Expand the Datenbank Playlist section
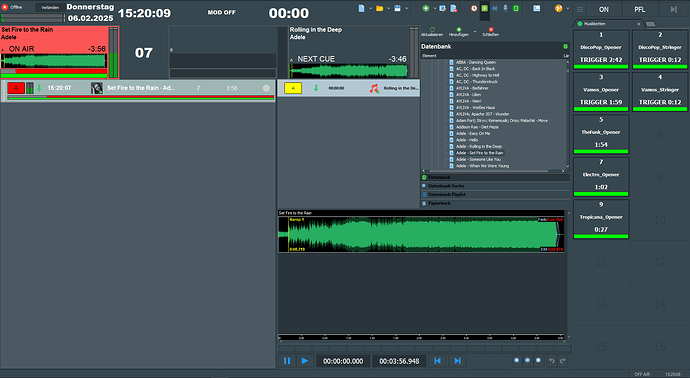 click(x=495, y=195)
